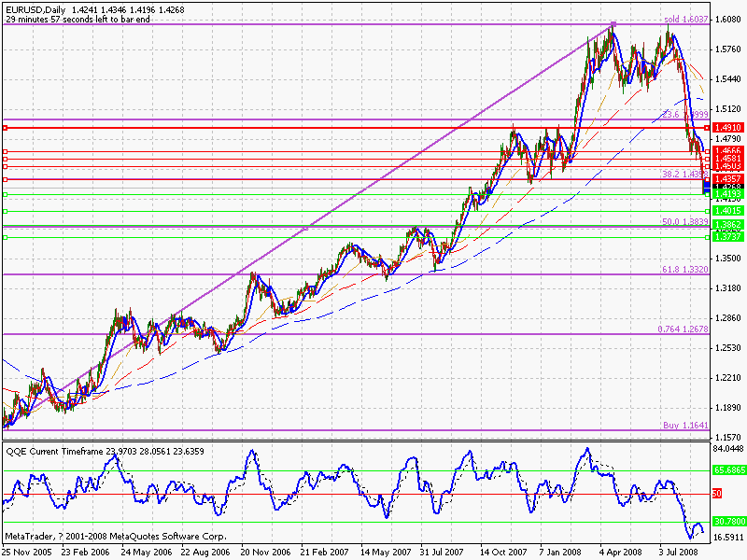Click the 1.6080 price scale value
The image size is (747, 560).
[x=728, y=20]
